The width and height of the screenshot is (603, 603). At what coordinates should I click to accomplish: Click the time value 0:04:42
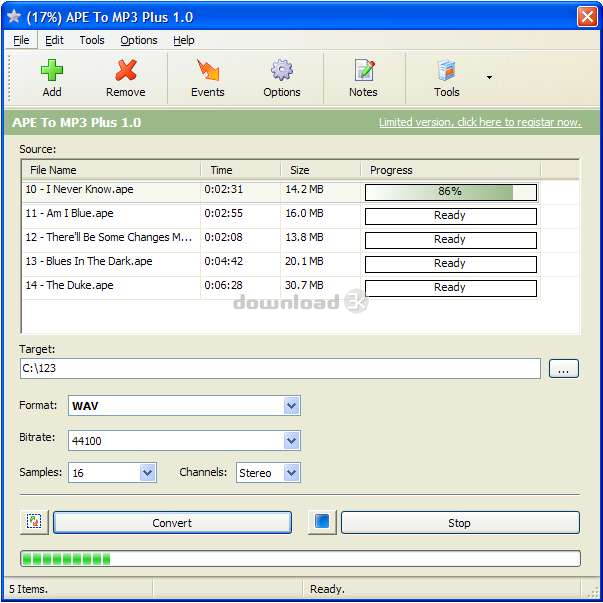point(223,261)
